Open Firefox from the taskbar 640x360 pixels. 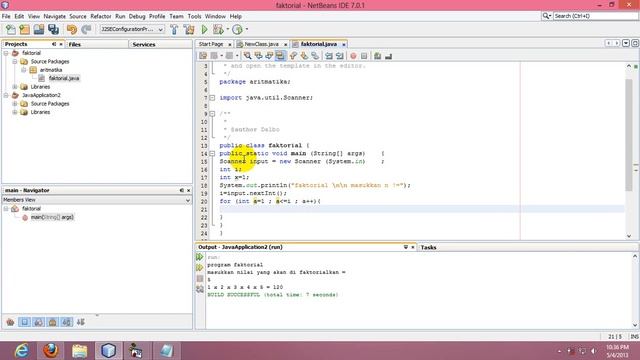pyautogui.click(x=51, y=351)
